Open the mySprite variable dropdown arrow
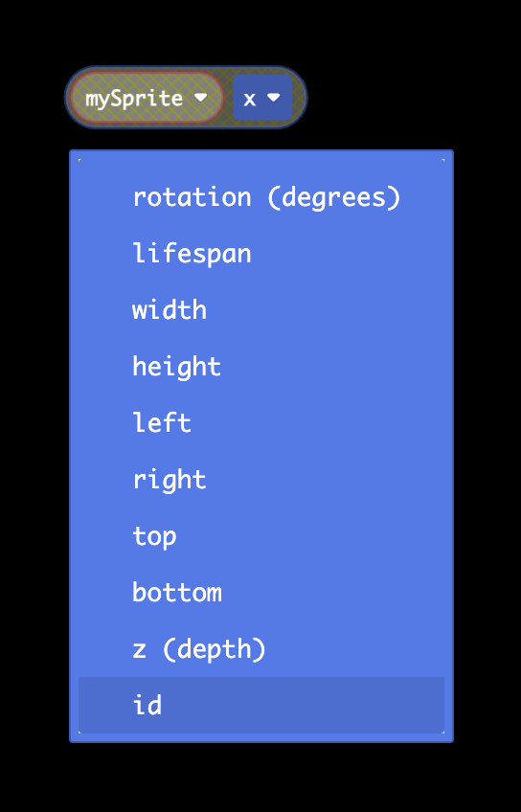 200,98
